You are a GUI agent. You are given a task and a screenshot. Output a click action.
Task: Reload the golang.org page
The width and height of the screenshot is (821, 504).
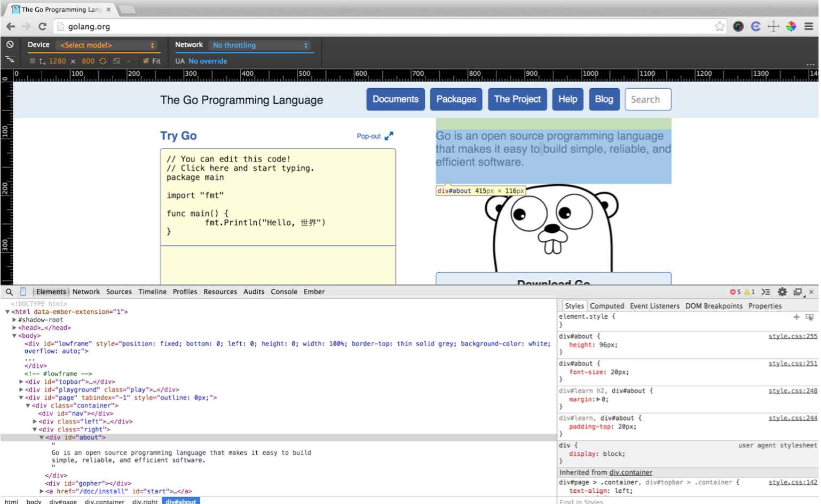click(43, 26)
